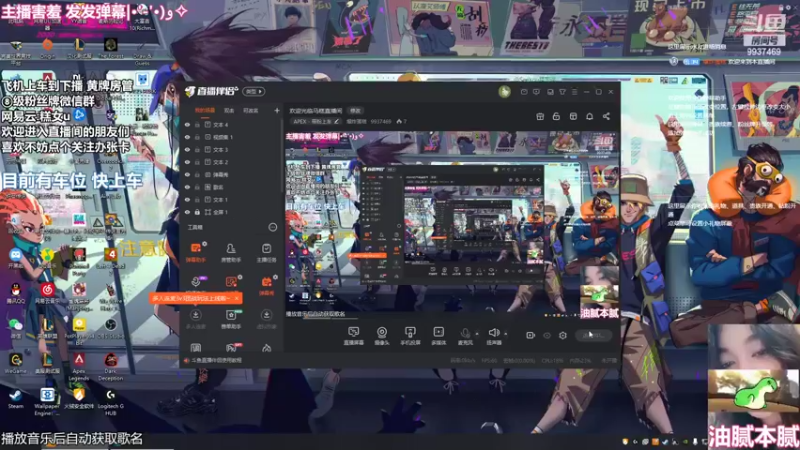Toggle the lock on 全屏 1 layer
This screenshot has height=450, width=800.
point(197,212)
